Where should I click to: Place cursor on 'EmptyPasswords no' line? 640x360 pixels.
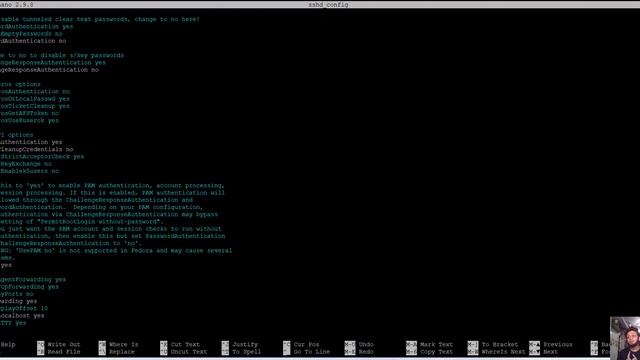pos(31,34)
